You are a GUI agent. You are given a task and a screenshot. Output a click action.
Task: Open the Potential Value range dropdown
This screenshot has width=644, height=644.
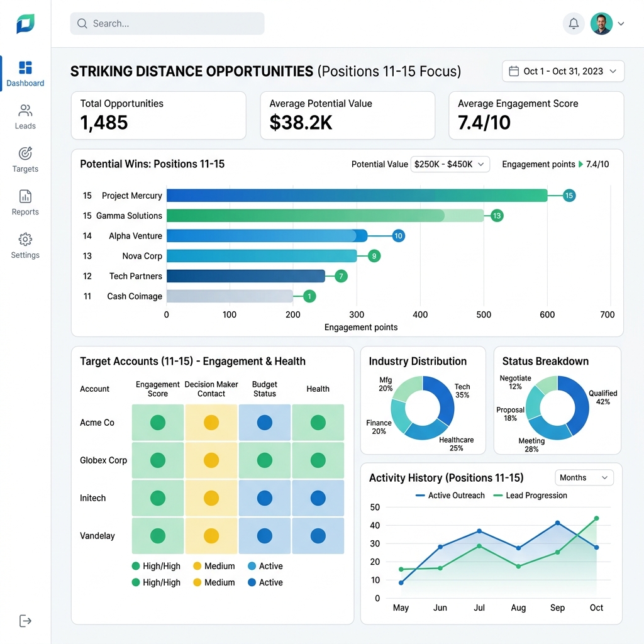(x=450, y=164)
